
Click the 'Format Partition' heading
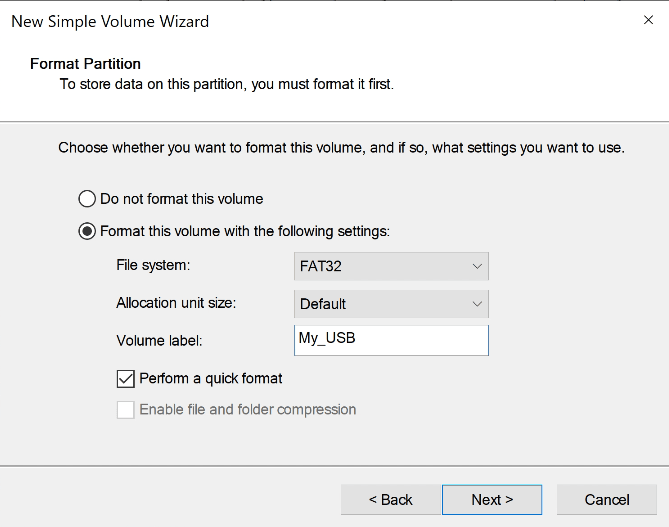pos(85,64)
